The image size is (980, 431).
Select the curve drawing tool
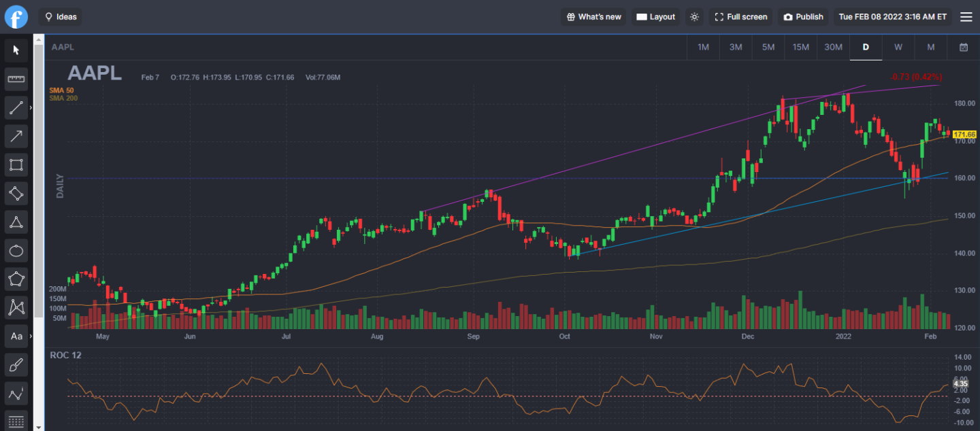[16, 393]
